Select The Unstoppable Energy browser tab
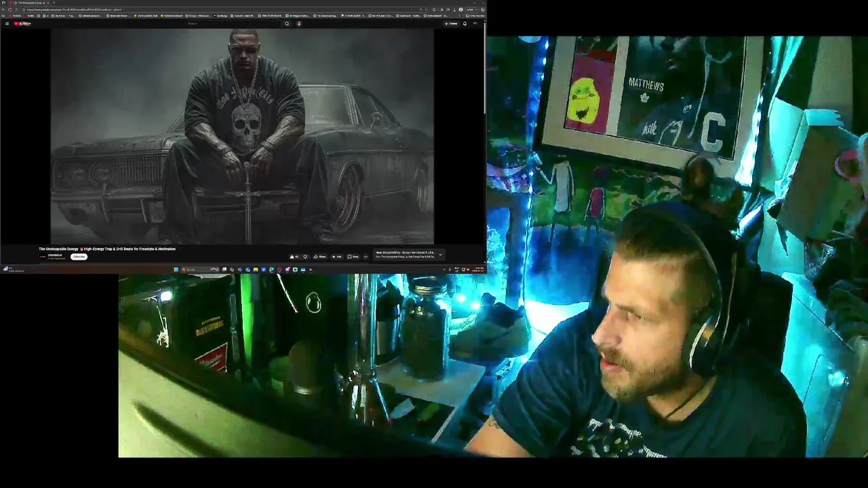Viewport: 868px width, 488px height. click(30, 3)
